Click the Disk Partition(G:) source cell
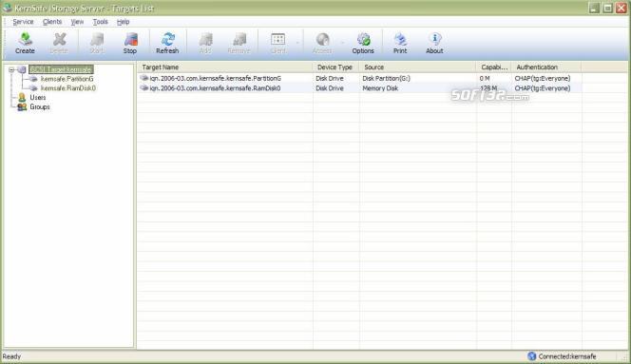The height and width of the screenshot is (364, 631). tap(387, 78)
